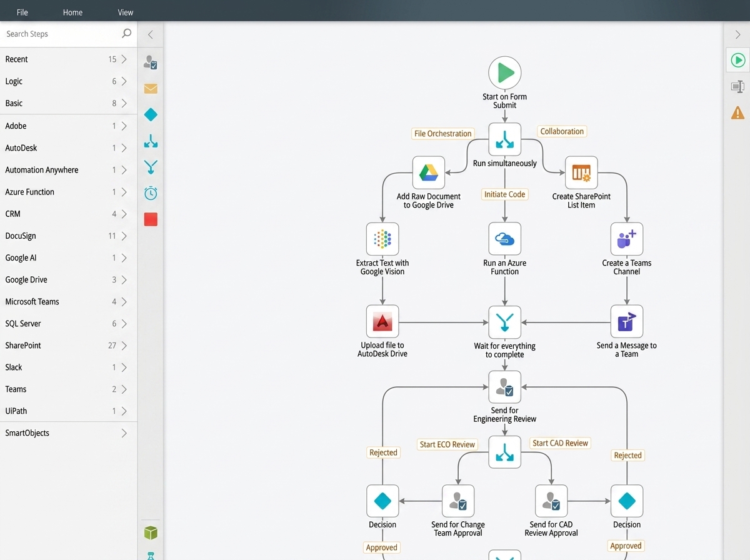Click the Search Steps input field

click(x=61, y=34)
